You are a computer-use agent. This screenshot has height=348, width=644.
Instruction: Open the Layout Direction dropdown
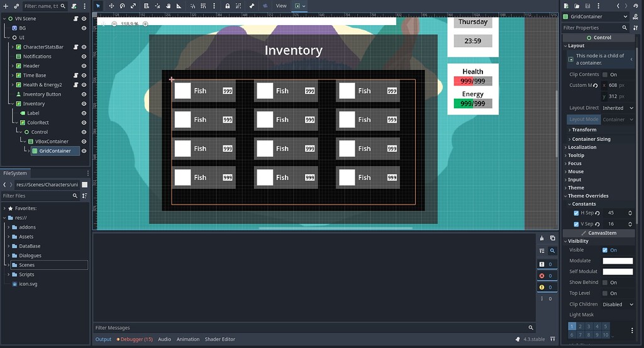(618, 108)
